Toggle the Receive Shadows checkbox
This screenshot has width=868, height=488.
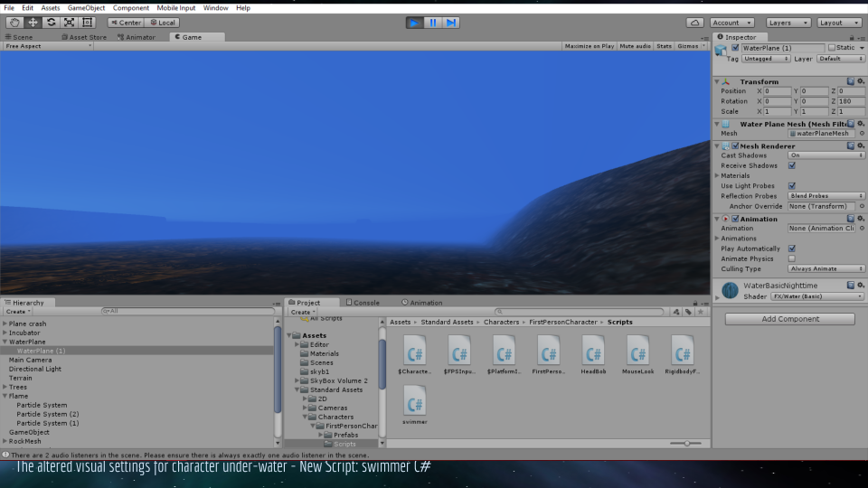click(x=792, y=165)
